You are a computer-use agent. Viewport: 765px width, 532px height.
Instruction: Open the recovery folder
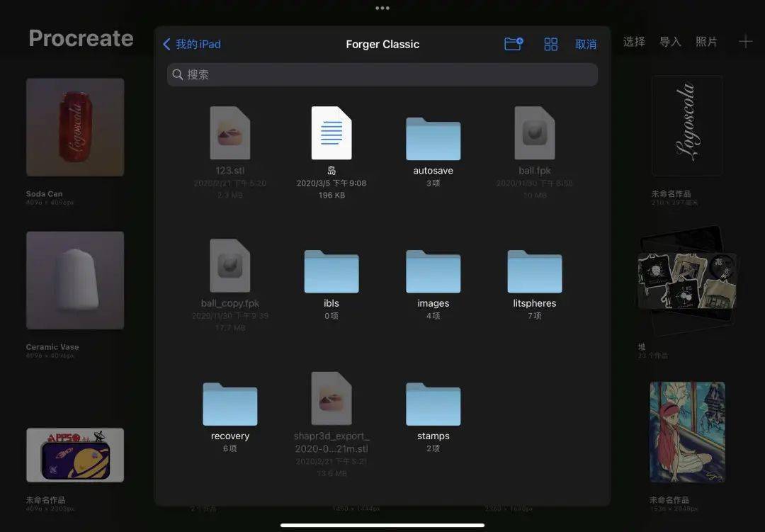pos(229,404)
